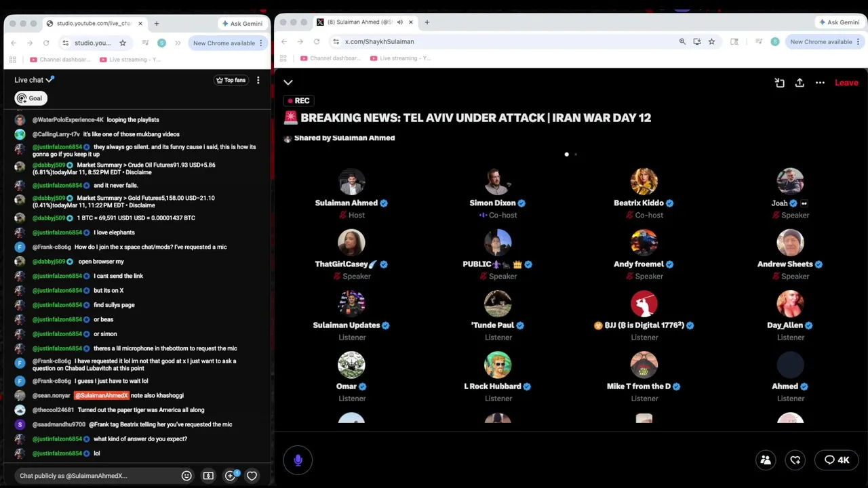Open Live streaming bookmark in Studio window

point(130,60)
